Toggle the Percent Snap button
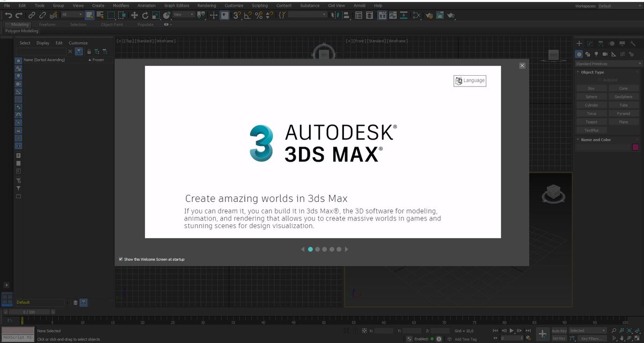 [x=259, y=16]
